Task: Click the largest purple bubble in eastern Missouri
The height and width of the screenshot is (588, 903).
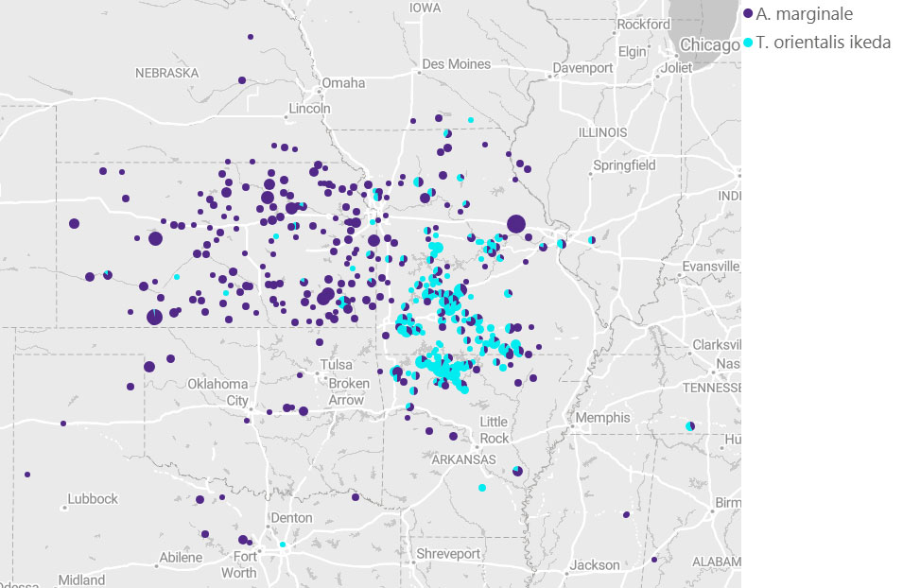Action: tap(515, 224)
